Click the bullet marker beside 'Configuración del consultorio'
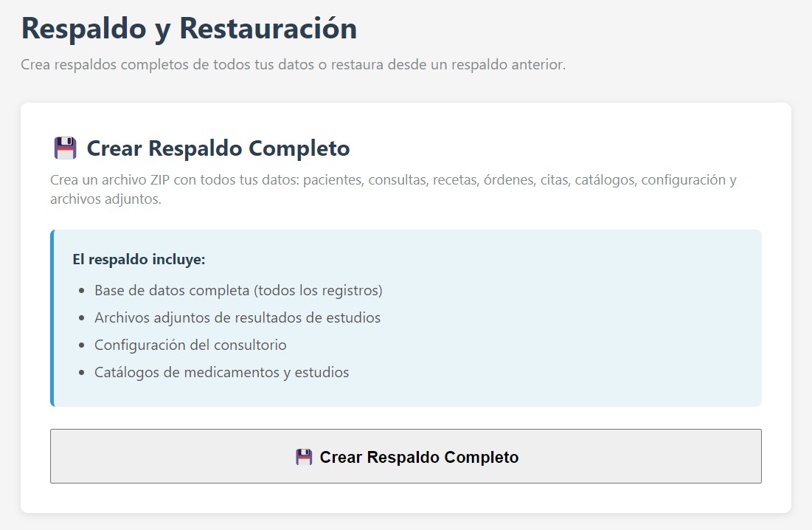This screenshot has height=530, width=812. tap(83, 345)
